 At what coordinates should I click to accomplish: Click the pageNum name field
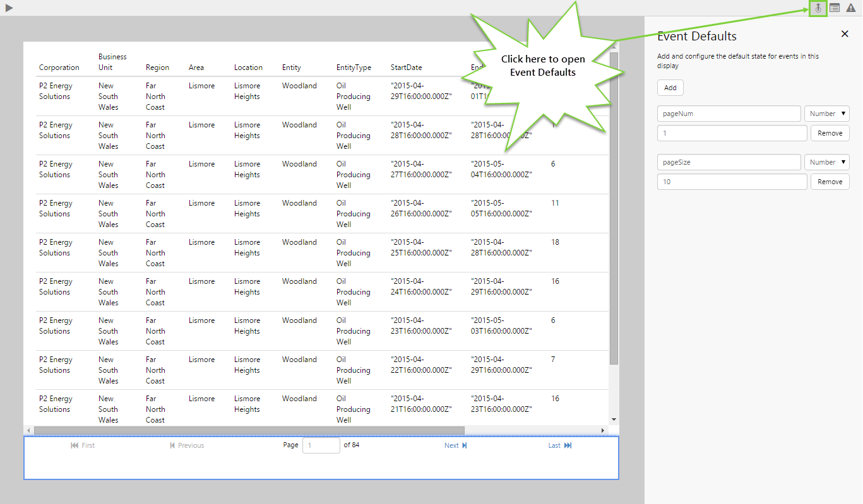pyautogui.click(x=729, y=114)
